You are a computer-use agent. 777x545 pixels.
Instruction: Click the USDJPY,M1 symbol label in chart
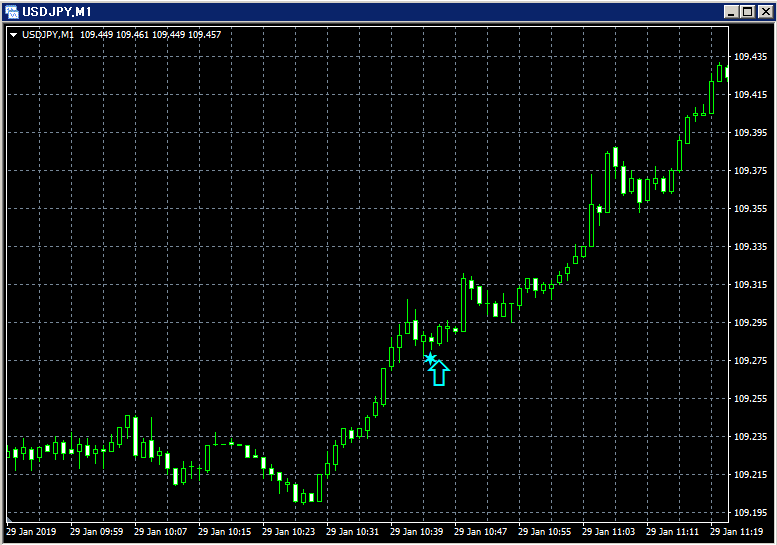(x=48, y=35)
